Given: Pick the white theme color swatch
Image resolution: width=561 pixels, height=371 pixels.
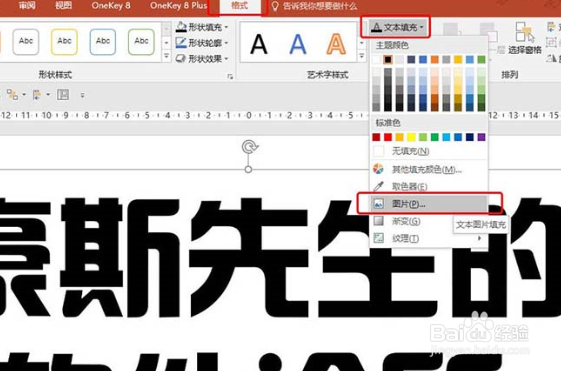Looking at the screenshot, I should tap(376, 59).
